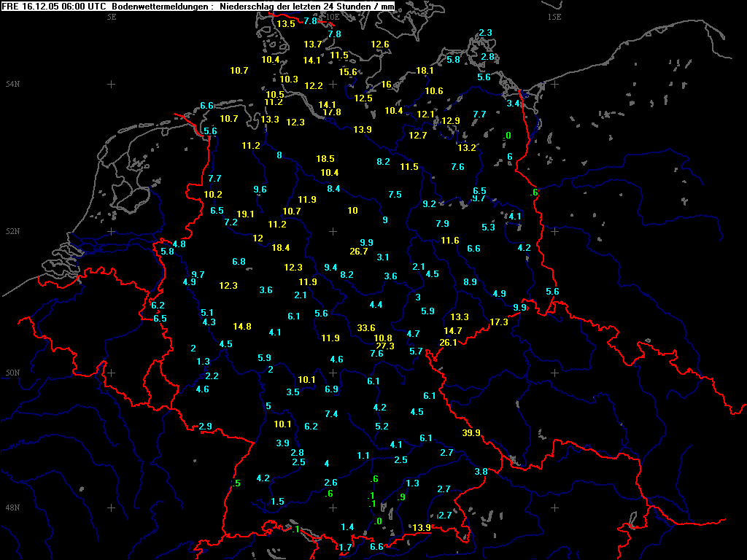Click the green .9 value
Image resolution: width=747 pixels, height=560 pixels.
pos(402,497)
